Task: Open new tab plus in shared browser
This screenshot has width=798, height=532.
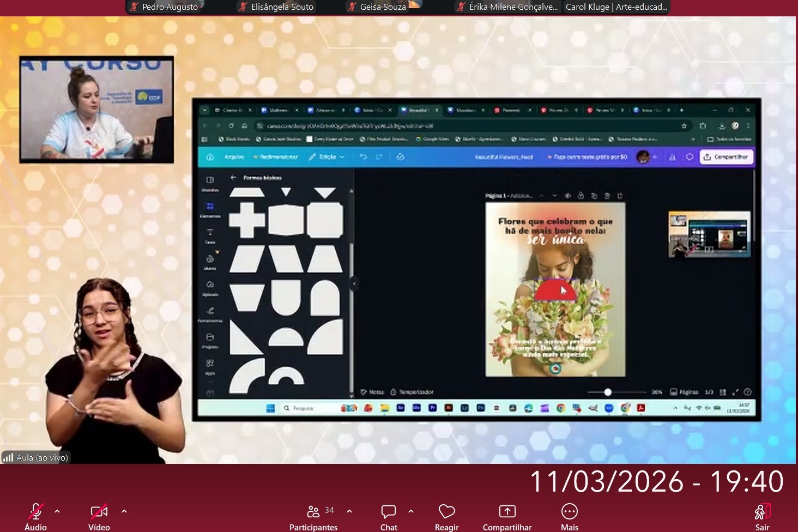Action: click(681, 110)
